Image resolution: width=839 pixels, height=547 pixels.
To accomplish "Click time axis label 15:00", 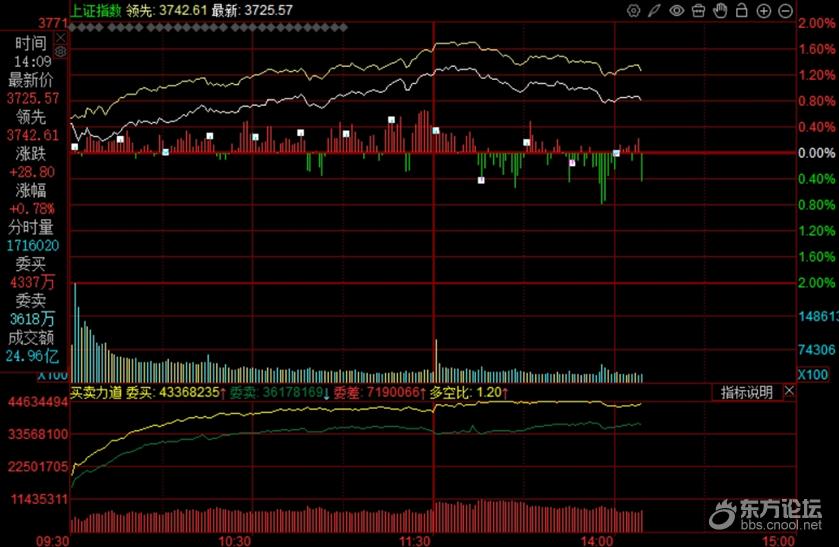I will click(x=778, y=541).
